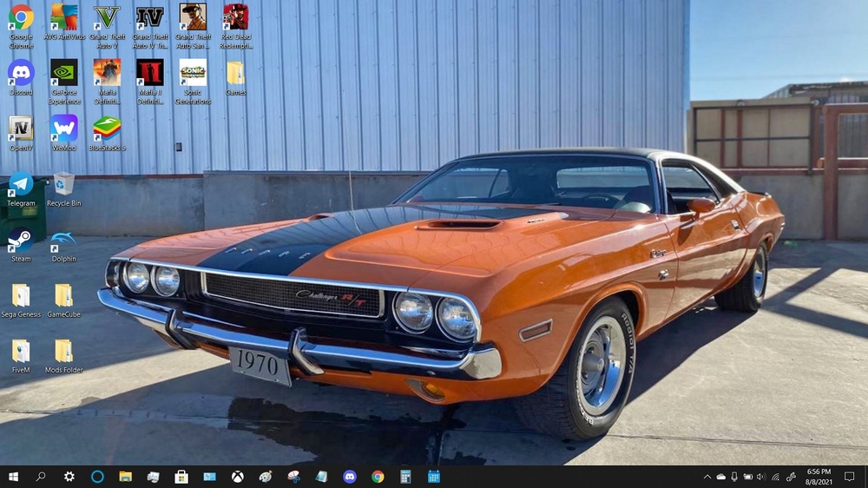Click the GeForce Experience desktop icon
868x488 pixels.
coord(64,73)
